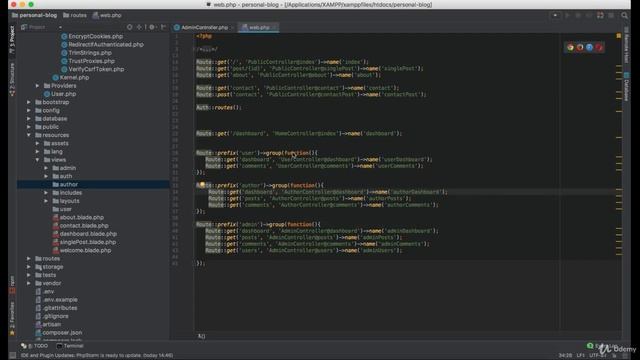Viewport: 640px width, 360px height.
Task: Collapse the views folder
Action: pos(37,160)
